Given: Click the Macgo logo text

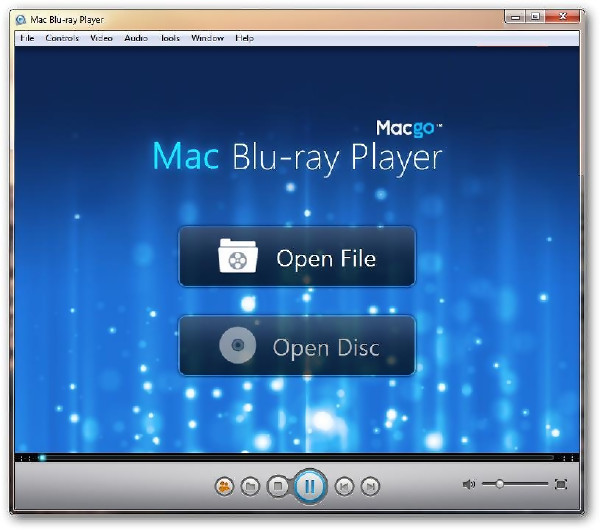Looking at the screenshot, I should [x=409, y=128].
